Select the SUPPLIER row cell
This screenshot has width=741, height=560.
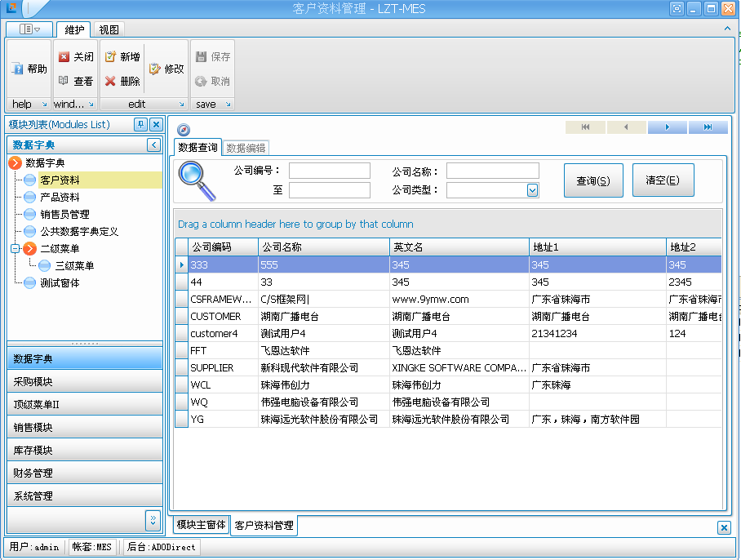[x=223, y=367]
